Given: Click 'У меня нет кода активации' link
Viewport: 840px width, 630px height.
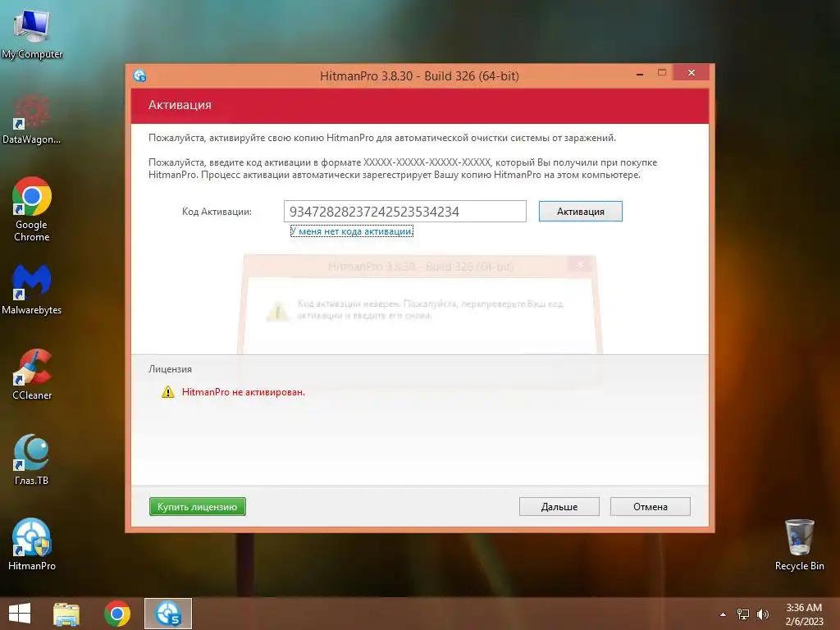Looking at the screenshot, I should (x=351, y=231).
